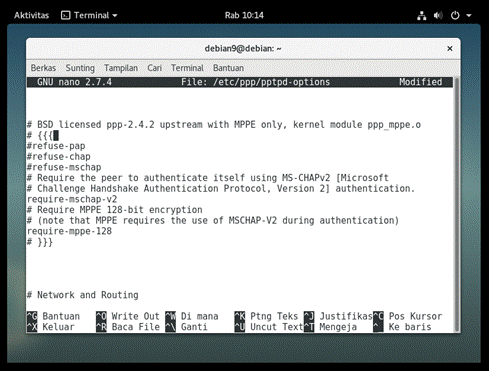489x371 pixels.
Task: Click the ^\ Ganti shortcut
Action: click(187, 327)
